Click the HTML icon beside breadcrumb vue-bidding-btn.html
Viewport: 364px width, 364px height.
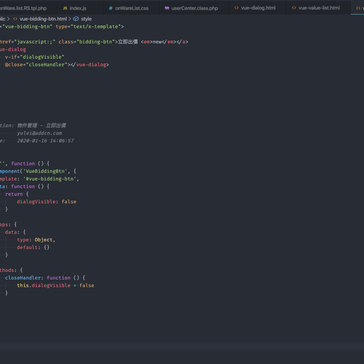coord(15,19)
